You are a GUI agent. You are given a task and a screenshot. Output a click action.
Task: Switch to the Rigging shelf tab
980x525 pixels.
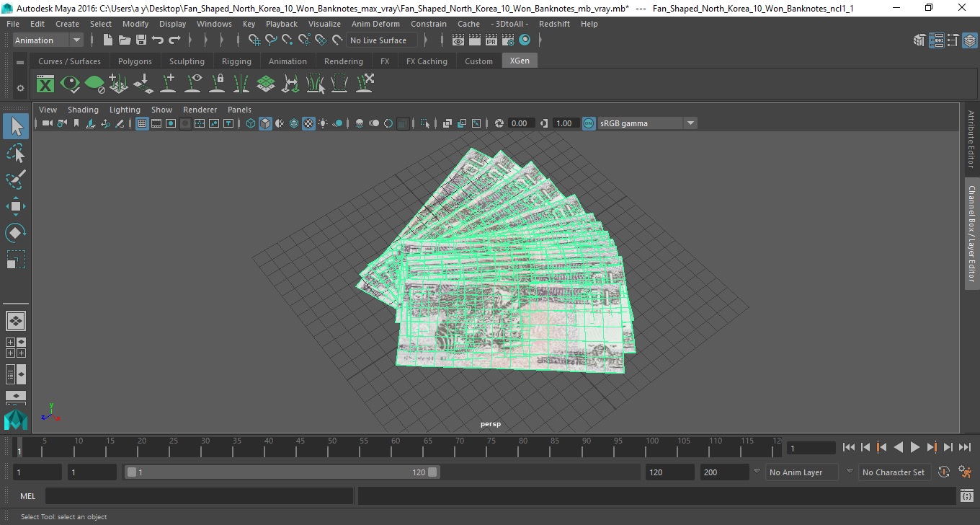(236, 61)
